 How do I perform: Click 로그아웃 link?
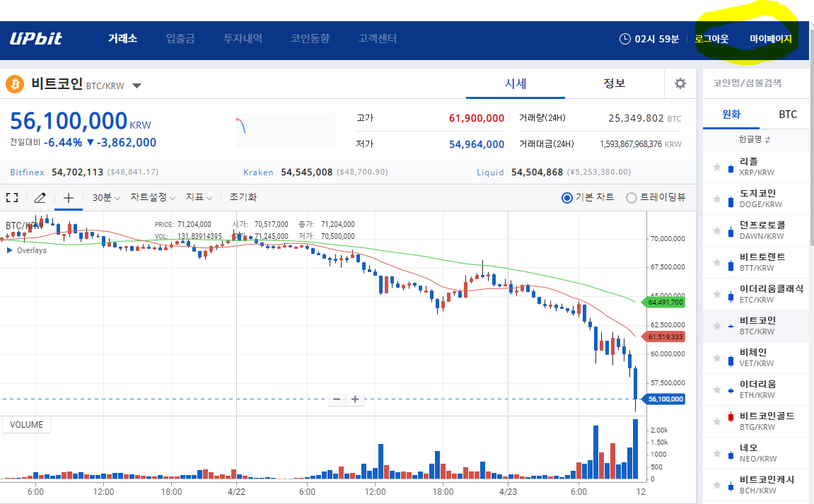tap(711, 39)
